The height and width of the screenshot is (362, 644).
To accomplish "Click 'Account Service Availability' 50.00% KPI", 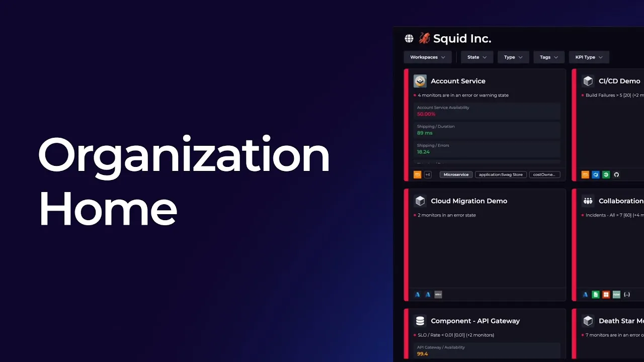I will pos(487,111).
